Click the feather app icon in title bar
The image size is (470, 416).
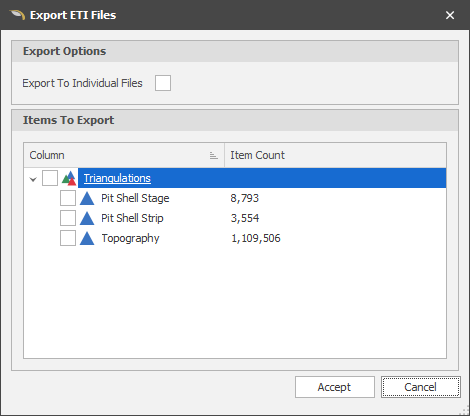17,15
